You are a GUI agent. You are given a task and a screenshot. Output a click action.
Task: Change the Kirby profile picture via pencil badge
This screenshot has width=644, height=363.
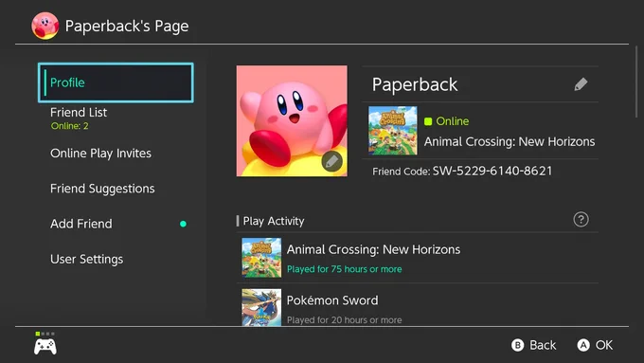coord(331,161)
